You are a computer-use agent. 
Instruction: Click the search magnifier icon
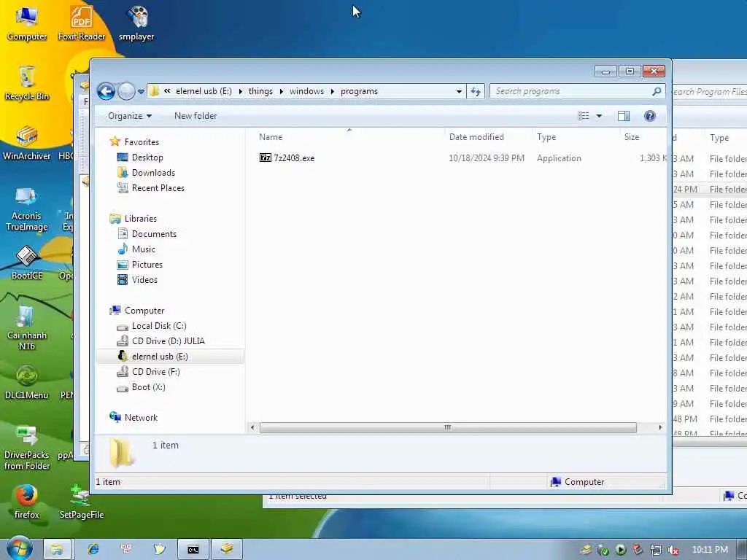click(x=657, y=91)
